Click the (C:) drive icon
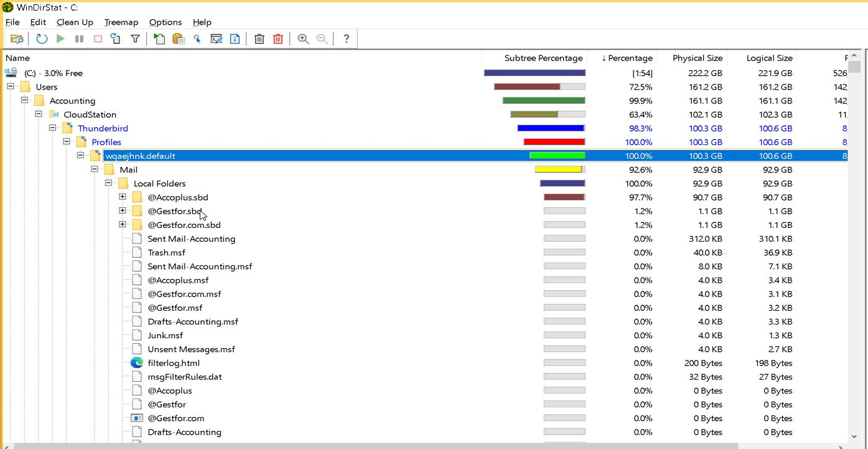The width and height of the screenshot is (868, 449). click(11, 73)
